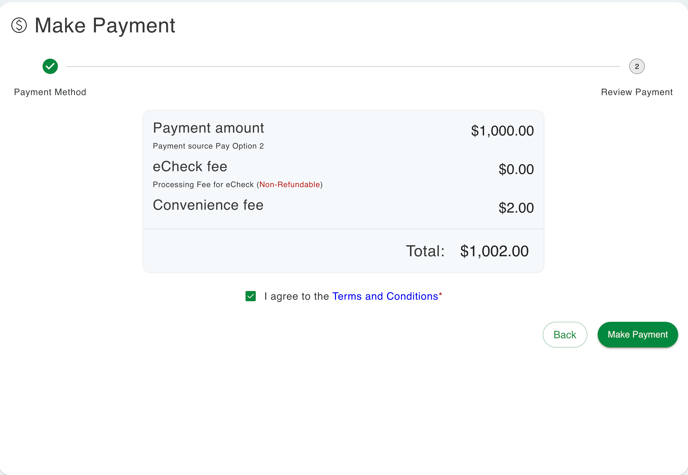
Task: Click the eCheck fee label
Action: point(190,167)
